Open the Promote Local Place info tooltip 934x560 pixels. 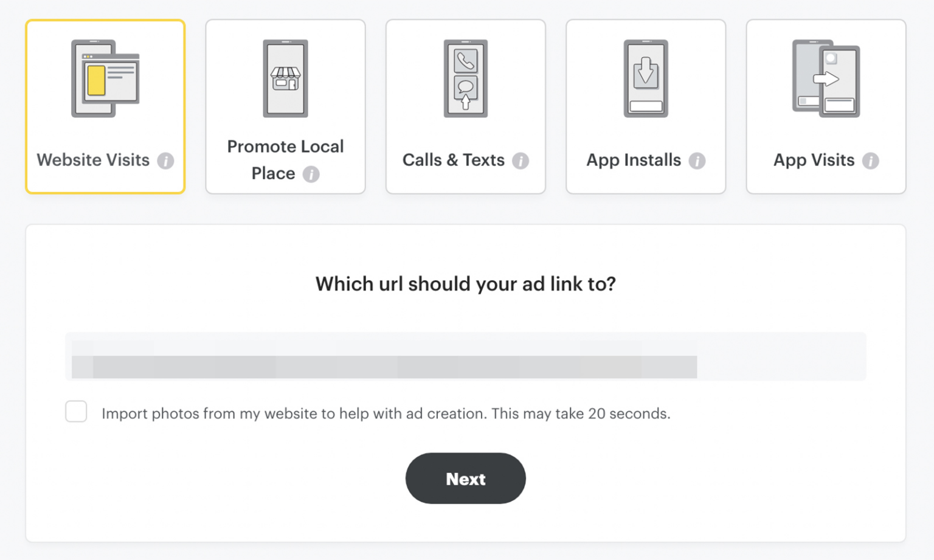coord(312,174)
